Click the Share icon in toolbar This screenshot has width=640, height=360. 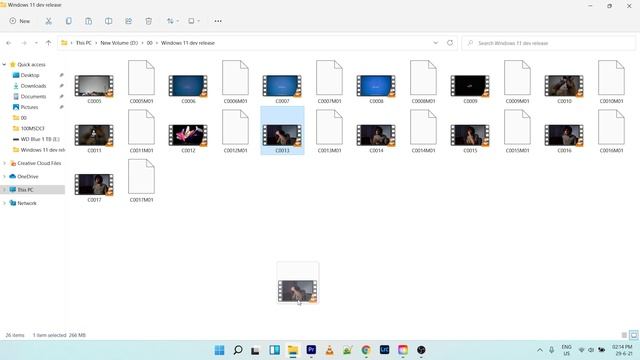coord(129,21)
